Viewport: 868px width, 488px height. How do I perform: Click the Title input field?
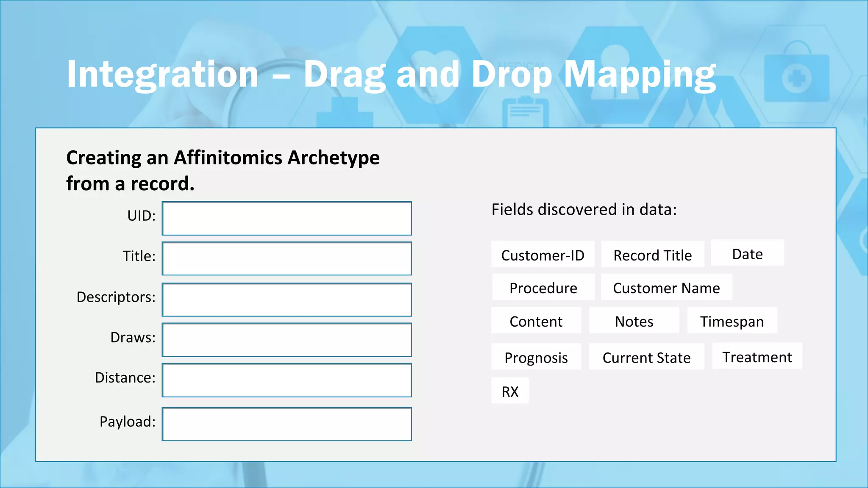(287, 259)
